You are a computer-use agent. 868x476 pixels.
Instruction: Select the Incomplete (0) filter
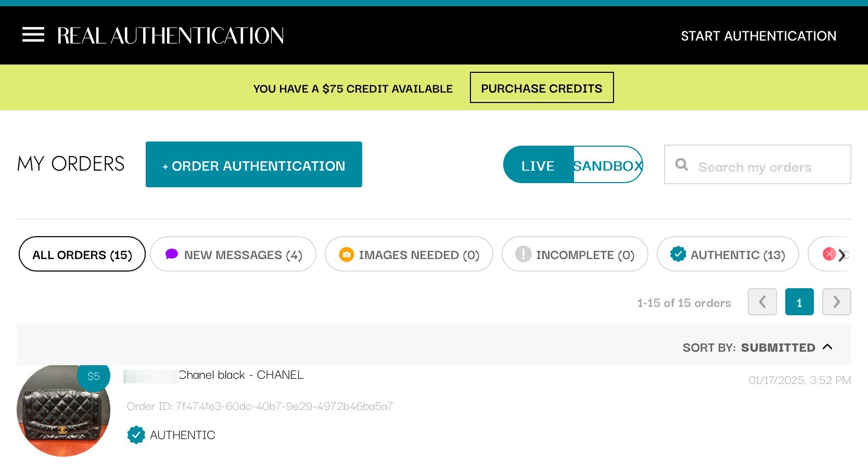coord(575,254)
